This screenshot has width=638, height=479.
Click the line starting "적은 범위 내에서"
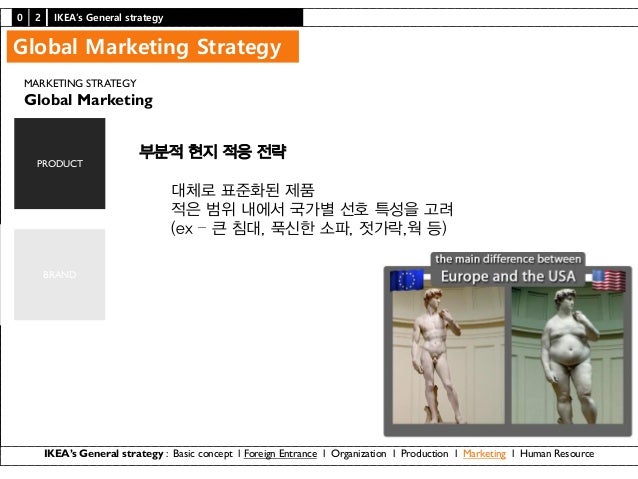pyautogui.click(x=312, y=209)
